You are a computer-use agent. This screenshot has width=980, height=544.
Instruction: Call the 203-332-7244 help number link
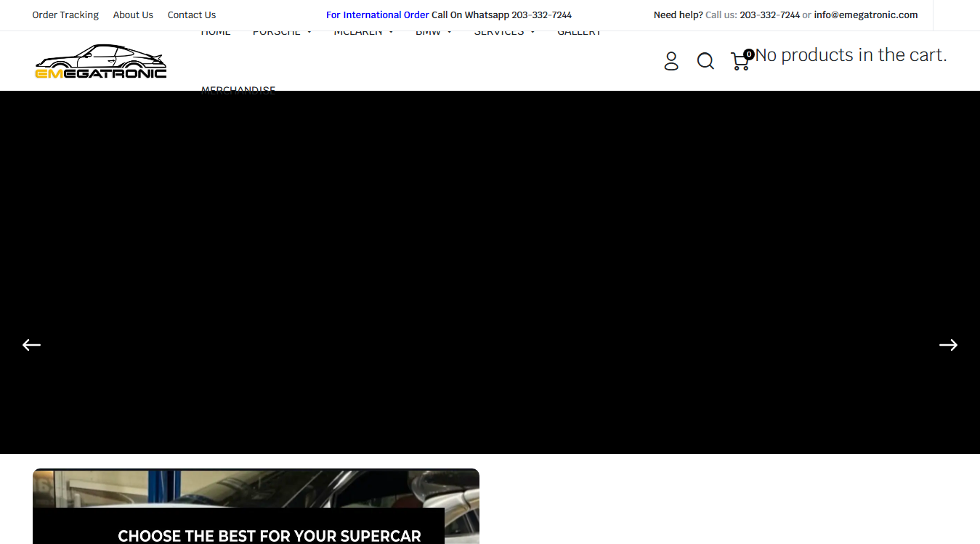(770, 15)
